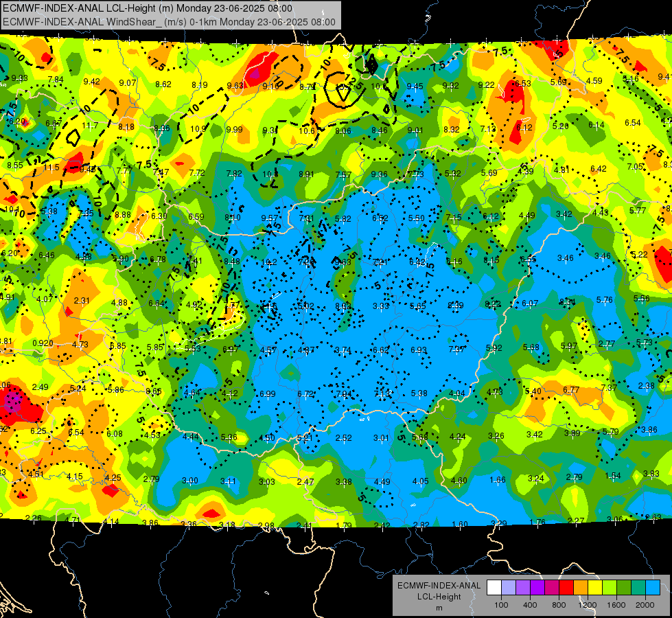The height and width of the screenshot is (618, 672).
Task: Click the wind shear value 1.66
Action: [x=498, y=480]
